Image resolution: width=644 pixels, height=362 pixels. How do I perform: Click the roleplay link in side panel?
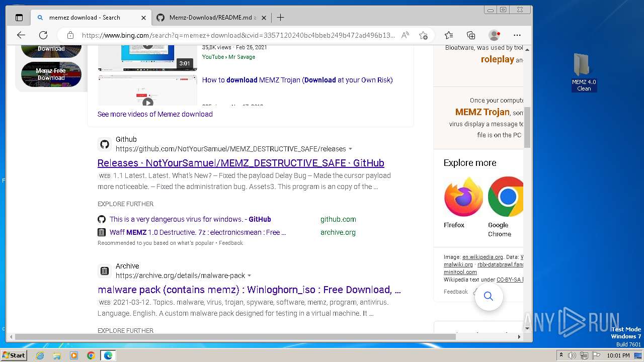click(497, 59)
